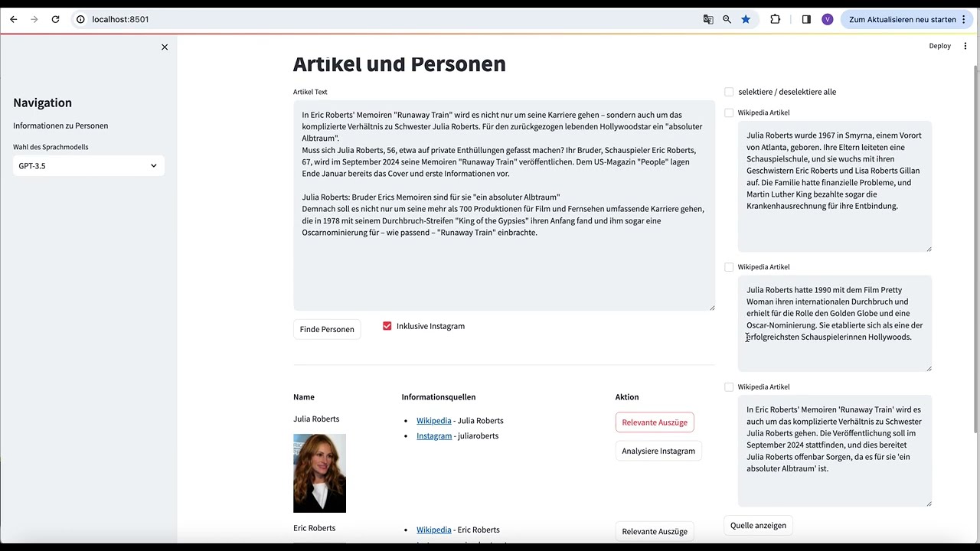Click the 'Informationsquellen' column header
The height and width of the screenshot is (551, 980).
(x=438, y=397)
